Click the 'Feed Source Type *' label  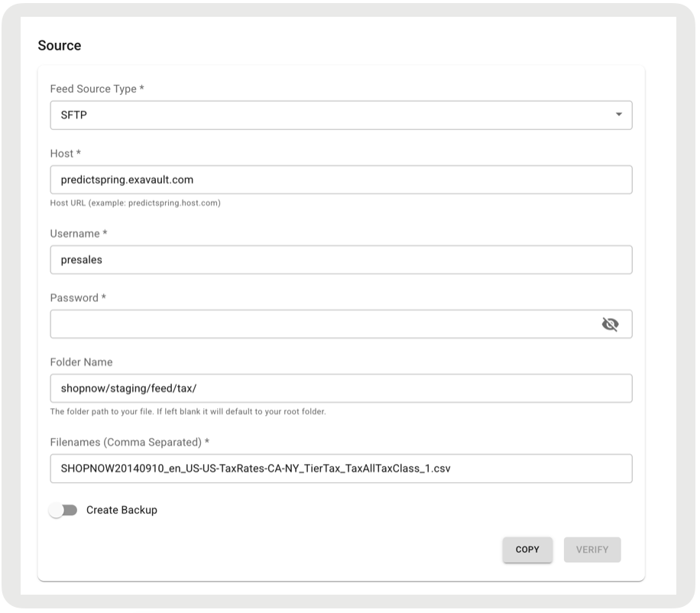tap(97, 89)
